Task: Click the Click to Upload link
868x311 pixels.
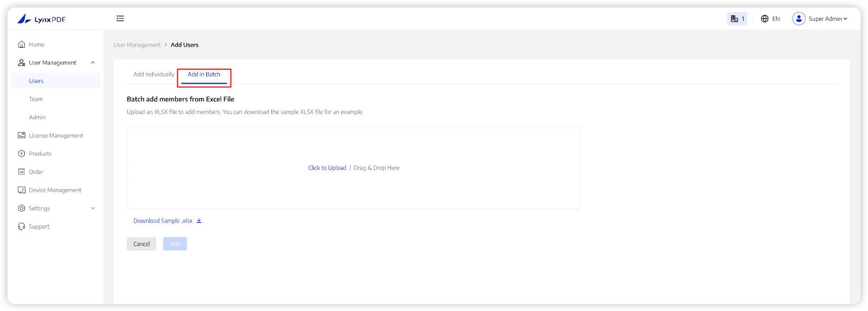Action: coord(327,168)
